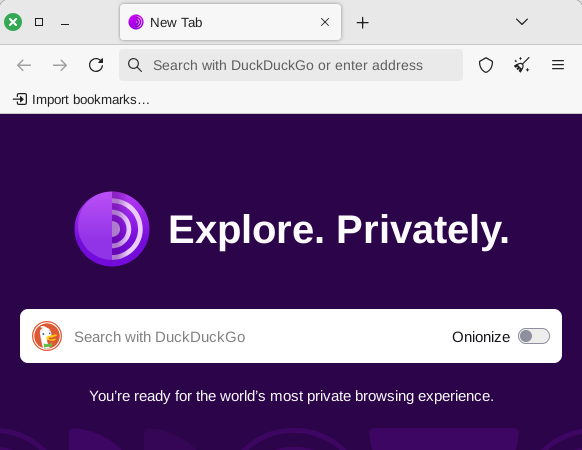The width and height of the screenshot is (582, 450).
Task: Open a new tab with plus button
Action: pos(362,23)
